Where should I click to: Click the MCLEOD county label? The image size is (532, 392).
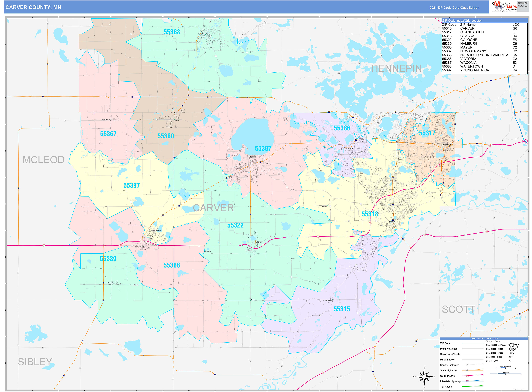click(x=43, y=160)
